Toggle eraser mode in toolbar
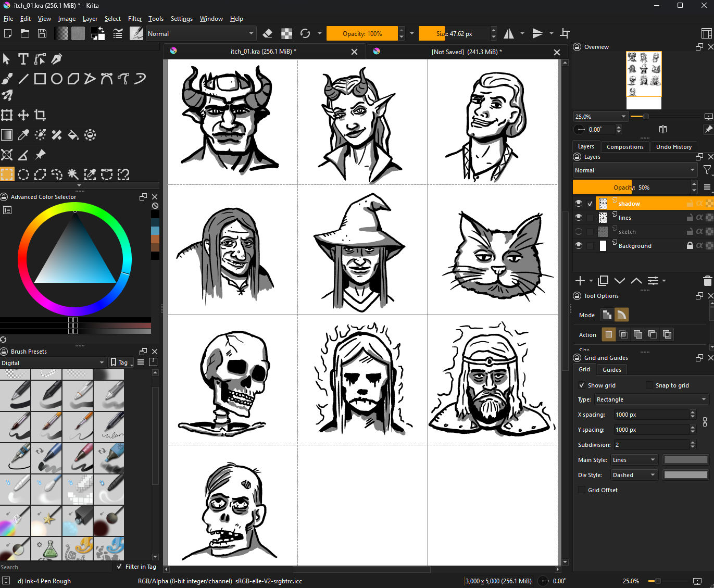The image size is (714, 588). click(268, 34)
